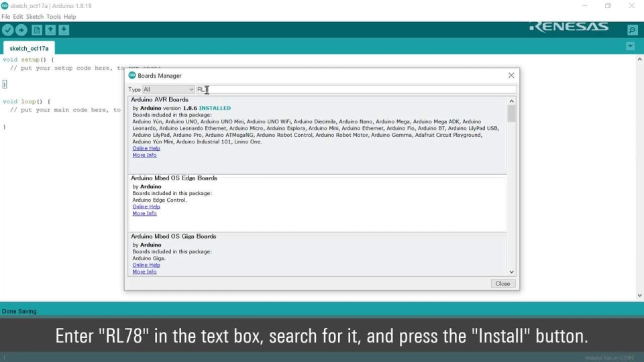
Task: Open the File menu
Action: click(6, 17)
